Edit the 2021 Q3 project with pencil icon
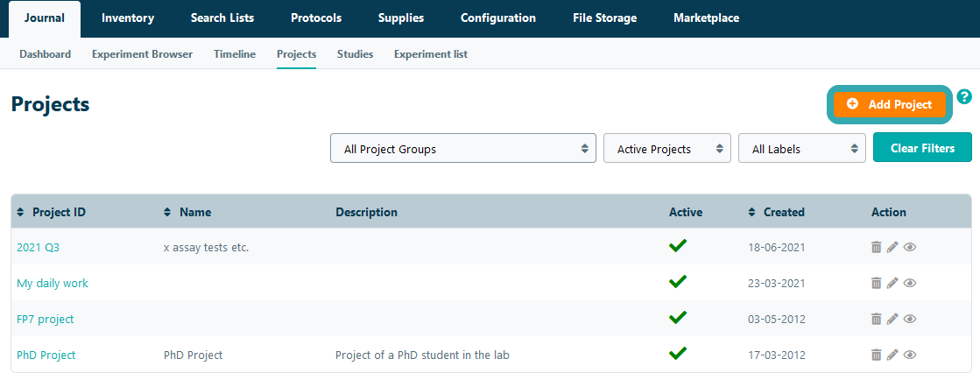Screen dimensions: 980x387 [x=892, y=248]
